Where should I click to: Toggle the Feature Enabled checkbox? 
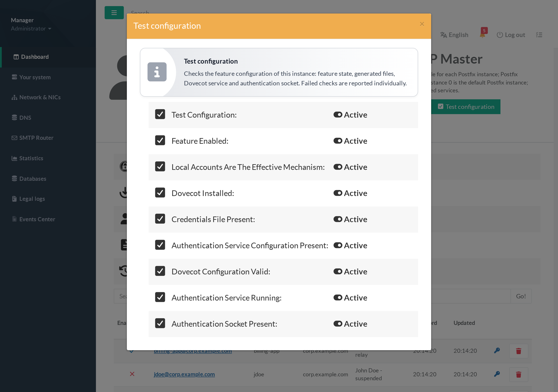[160, 140]
